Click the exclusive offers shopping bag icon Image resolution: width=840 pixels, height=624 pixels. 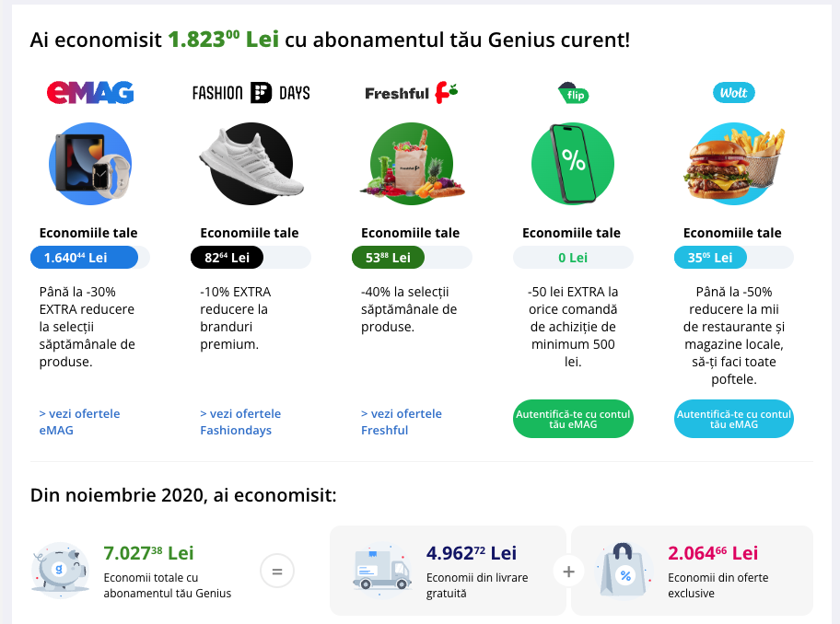tap(624, 571)
